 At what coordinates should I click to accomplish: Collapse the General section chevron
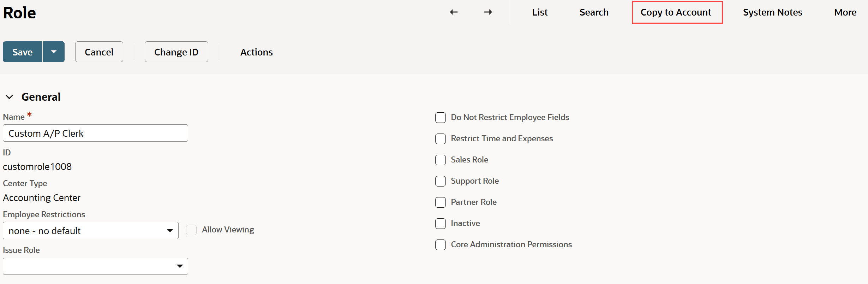tap(10, 97)
